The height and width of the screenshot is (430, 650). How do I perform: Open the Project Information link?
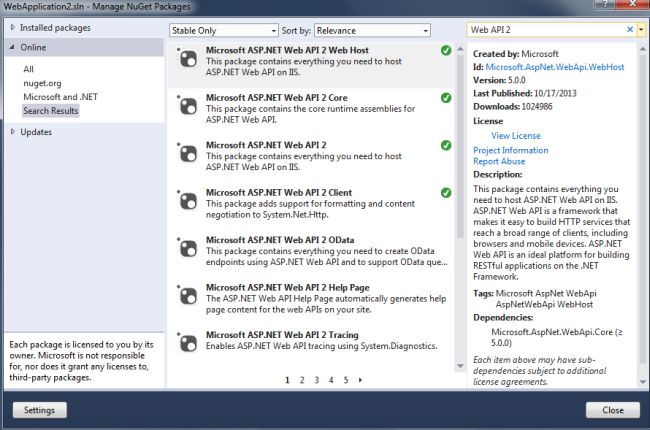coord(511,150)
